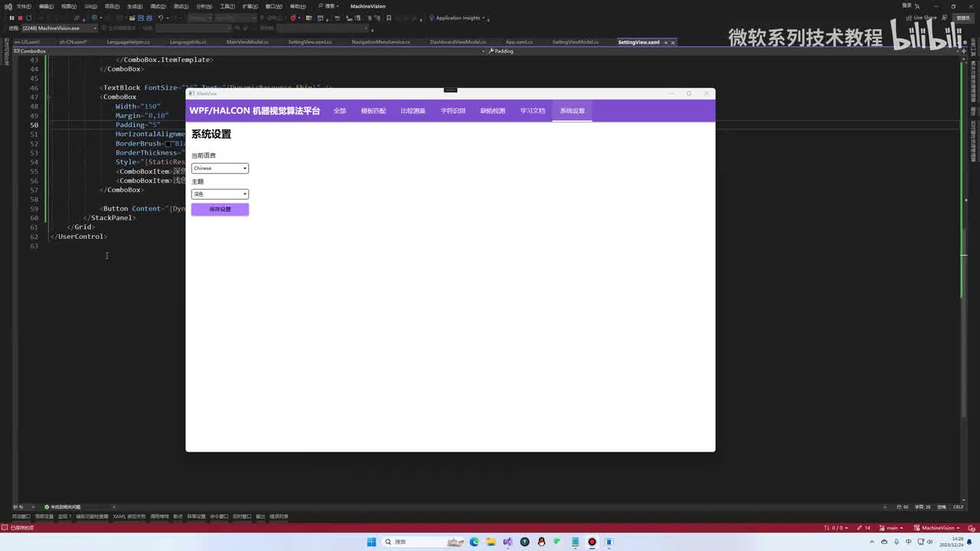Pause debugging with the pause icon
The width and height of the screenshot is (980, 551).
click(11, 18)
